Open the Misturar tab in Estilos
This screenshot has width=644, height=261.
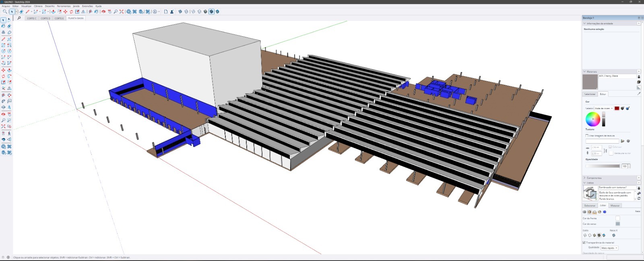pyautogui.click(x=615, y=206)
